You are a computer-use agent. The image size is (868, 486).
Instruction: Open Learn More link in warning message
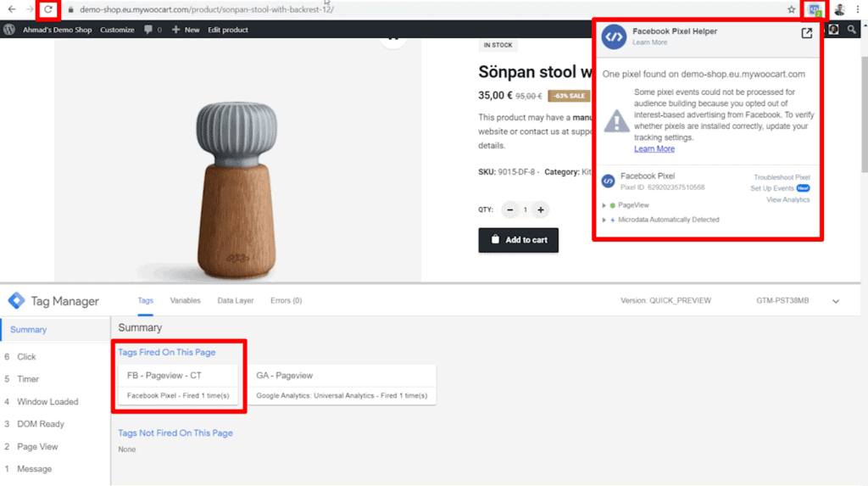(x=654, y=149)
